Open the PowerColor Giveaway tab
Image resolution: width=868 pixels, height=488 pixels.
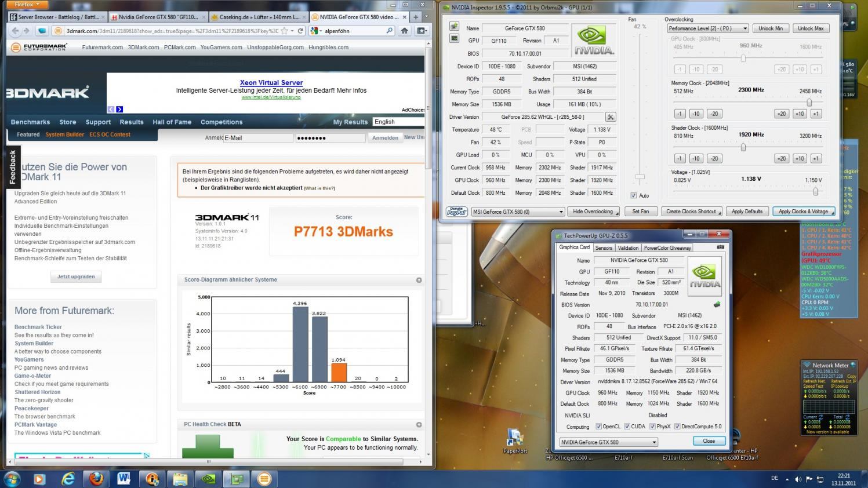667,247
